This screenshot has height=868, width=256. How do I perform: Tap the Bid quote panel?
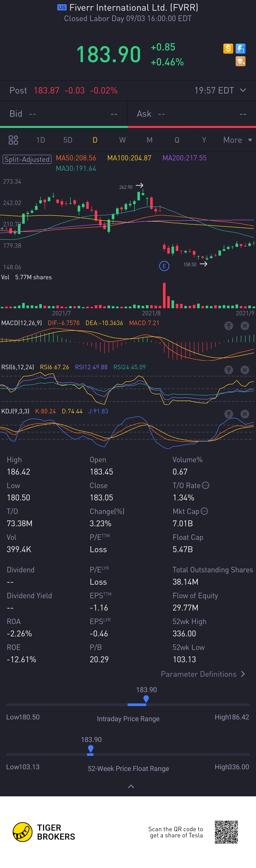pos(64,114)
